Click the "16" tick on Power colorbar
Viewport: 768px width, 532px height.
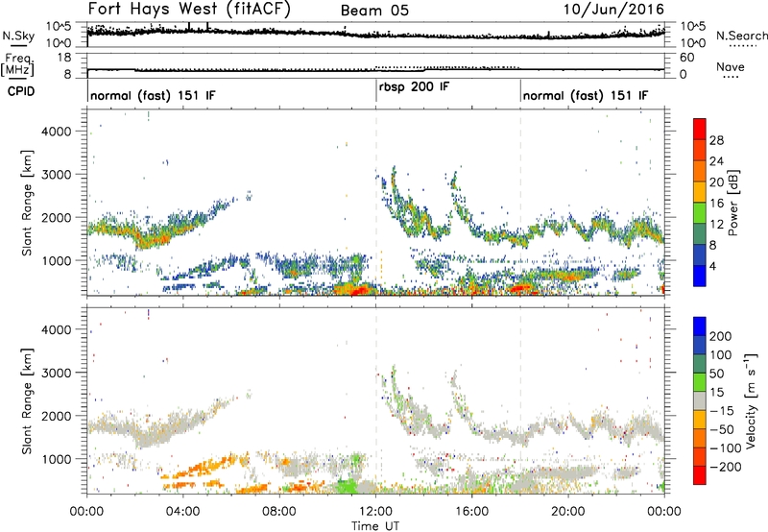[x=716, y=204]
